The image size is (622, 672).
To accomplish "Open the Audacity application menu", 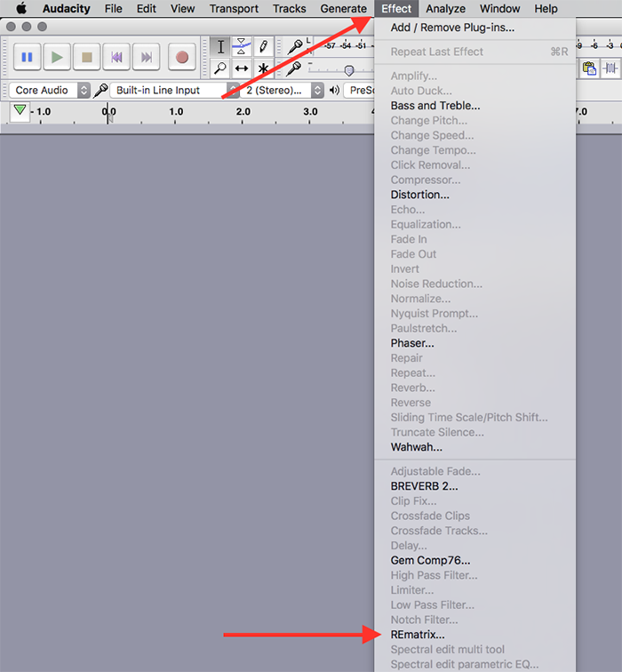I will click(x=67, y=9).
